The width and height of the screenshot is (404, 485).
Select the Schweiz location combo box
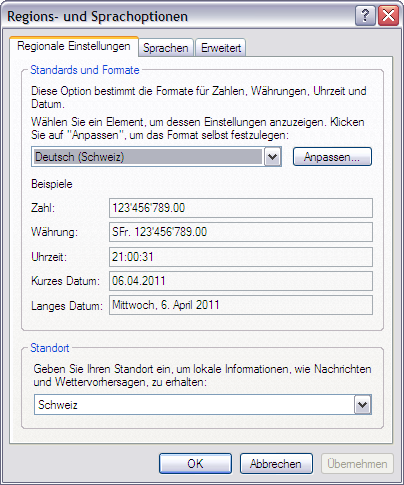(203, 405)
